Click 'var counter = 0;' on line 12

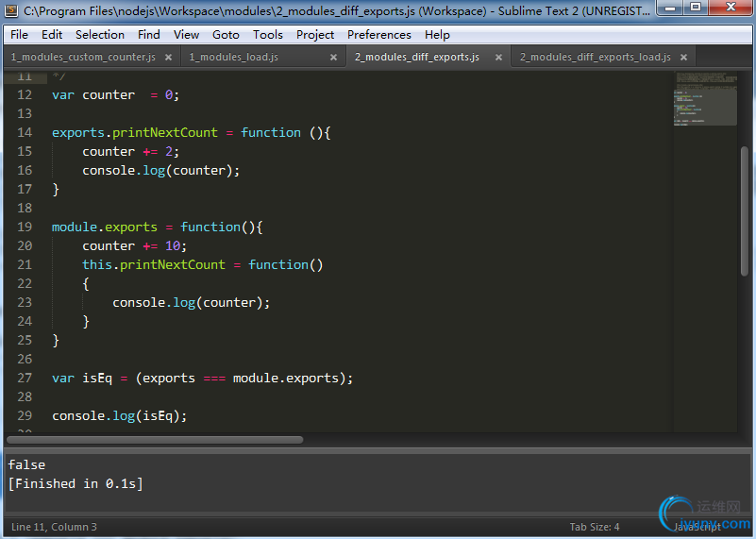coord(116,95)
